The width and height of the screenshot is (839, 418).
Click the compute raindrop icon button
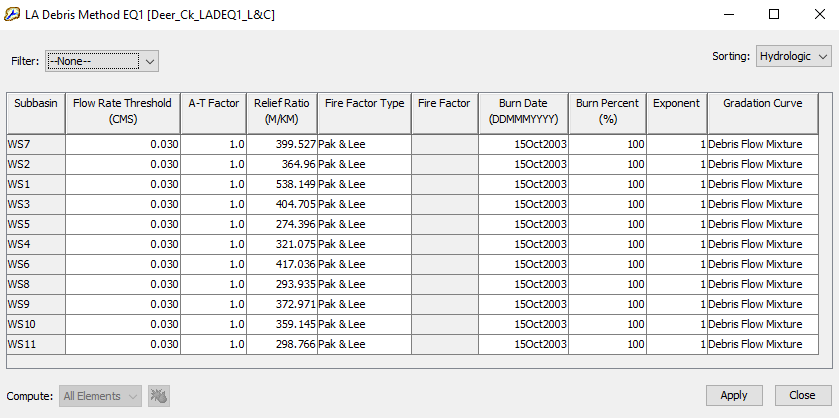[x=159, y=396]
